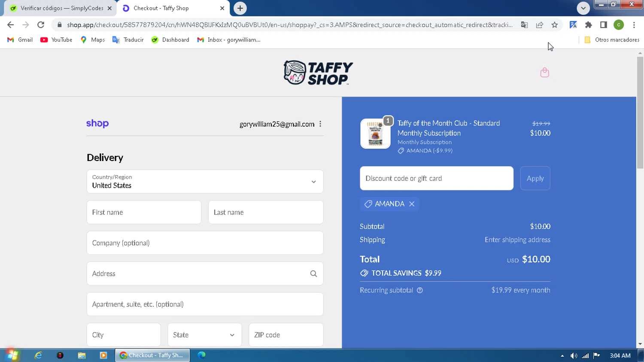Open media player taskbar icon

(x=103, y=355)
